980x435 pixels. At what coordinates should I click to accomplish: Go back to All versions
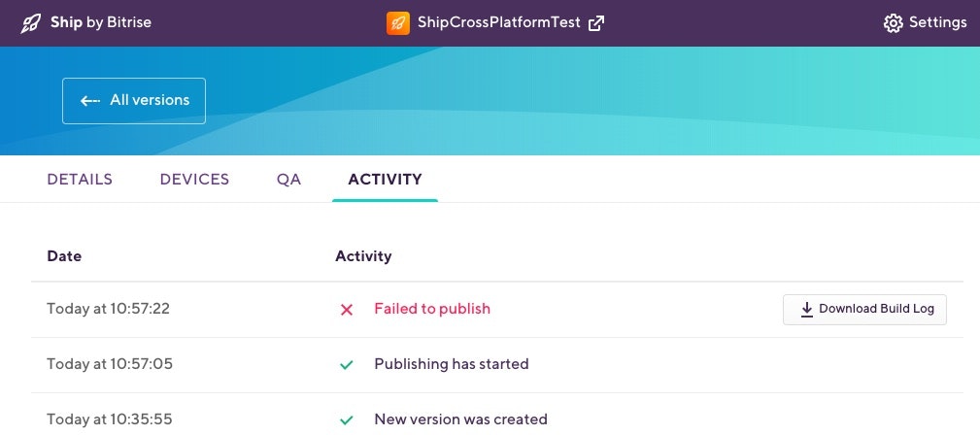coord(134,101)
